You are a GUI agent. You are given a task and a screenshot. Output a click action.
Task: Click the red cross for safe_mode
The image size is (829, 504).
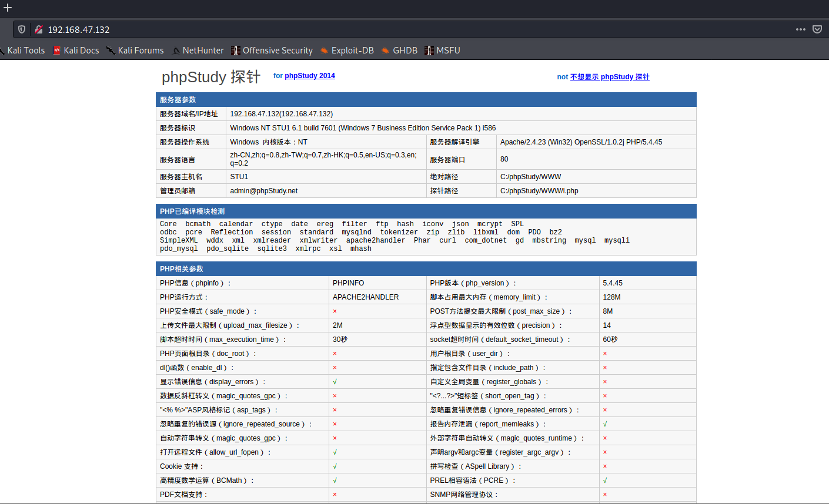click(x=335, y=311)
